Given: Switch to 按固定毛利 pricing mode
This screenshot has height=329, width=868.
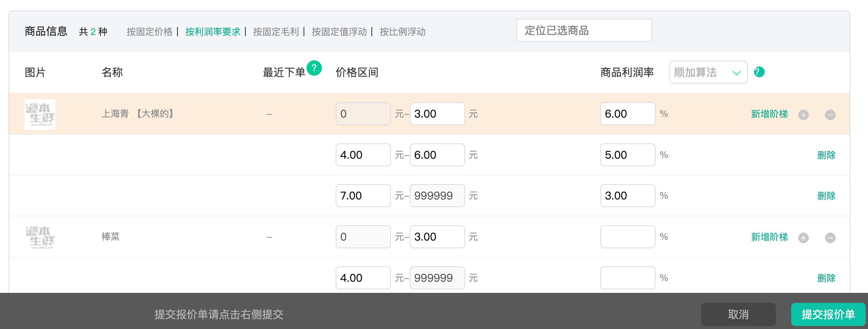Looking at the screenshot, I should [276, 32].
